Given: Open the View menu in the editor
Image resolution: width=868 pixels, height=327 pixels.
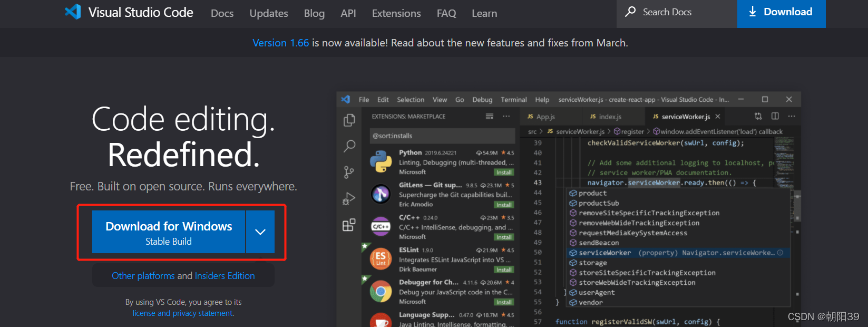Looking at the screenshot, I should click(x=440, y=100).
